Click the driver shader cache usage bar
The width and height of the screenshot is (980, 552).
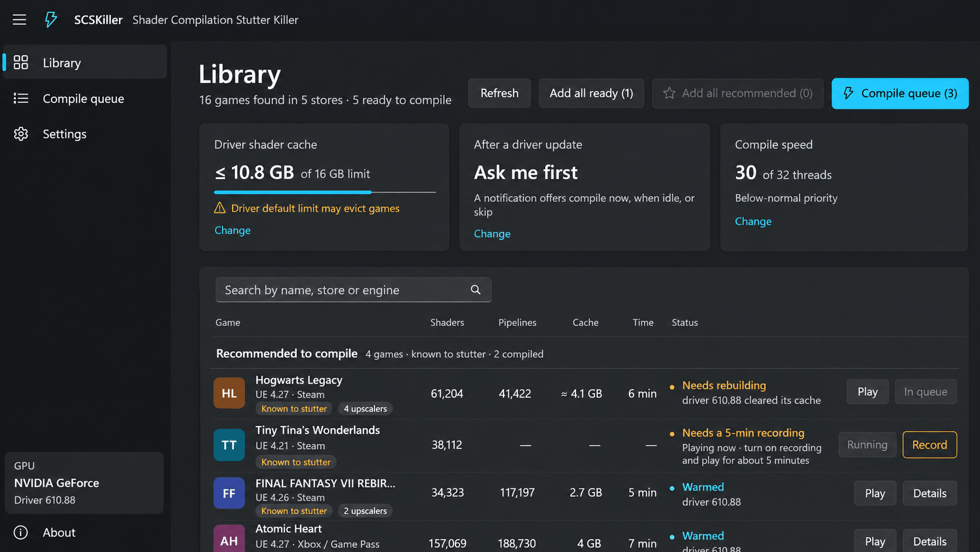[x=325, y=192]
